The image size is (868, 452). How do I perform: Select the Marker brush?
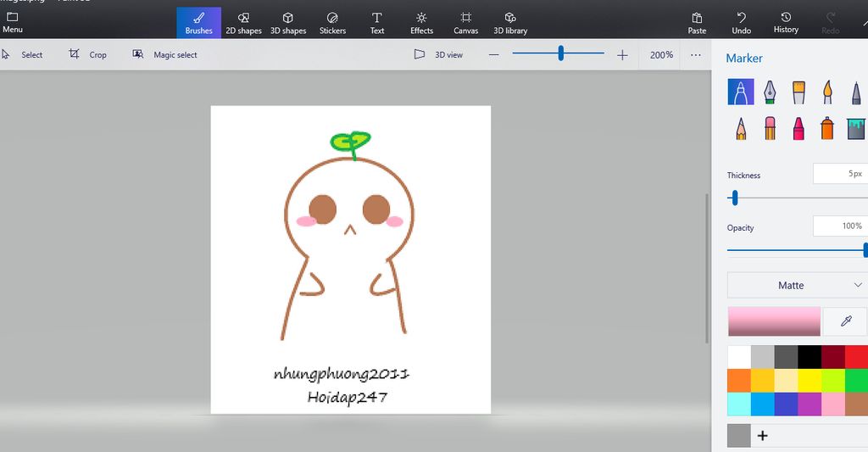[741, 92]
